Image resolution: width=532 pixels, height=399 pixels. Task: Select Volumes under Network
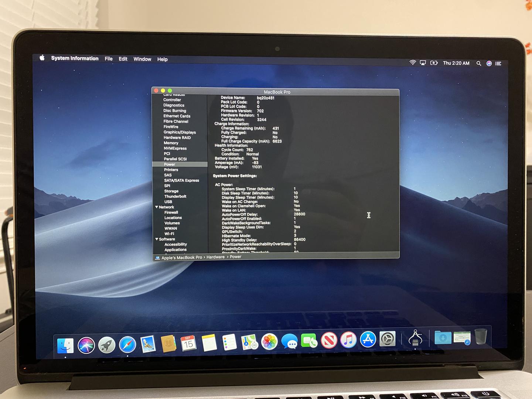(172, 223)
